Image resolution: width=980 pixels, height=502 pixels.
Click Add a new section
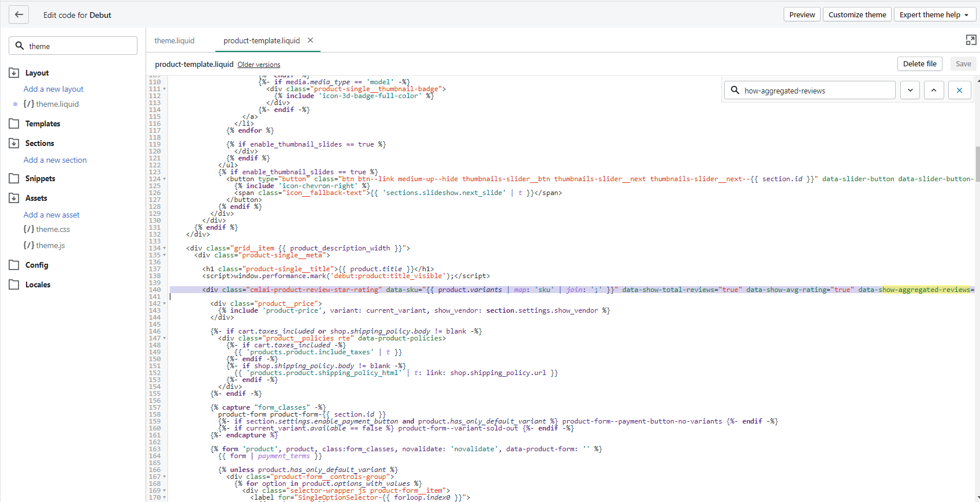click(x=55, y=160)
